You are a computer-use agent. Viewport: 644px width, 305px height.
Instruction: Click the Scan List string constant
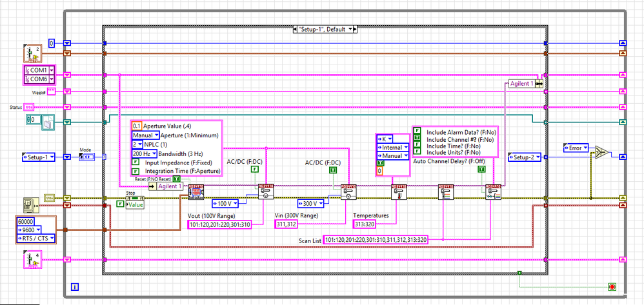click(x=376, y=240)
